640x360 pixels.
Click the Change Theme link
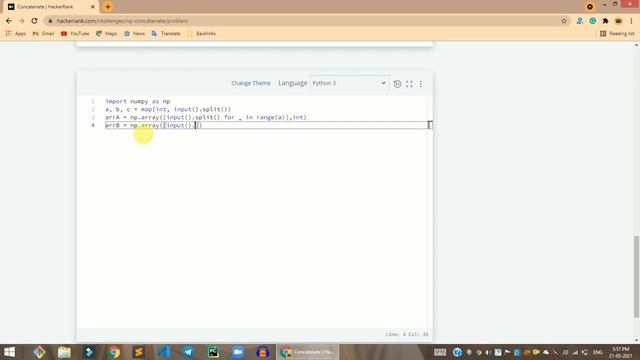(251, 83)
